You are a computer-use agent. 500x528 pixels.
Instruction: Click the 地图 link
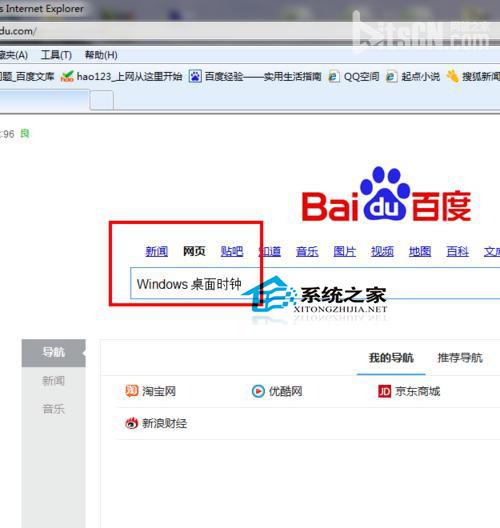pos(420,251)
